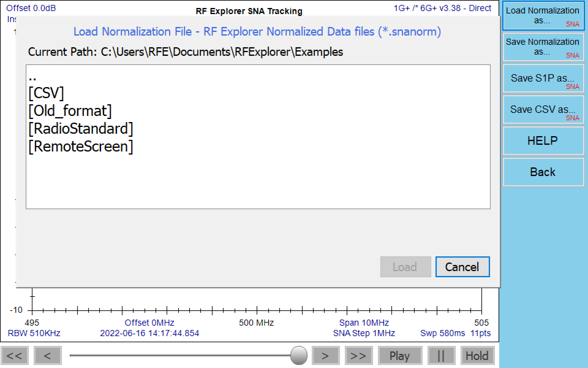
Task: Click Save S1P as... button
Action: pyautogui.click(x=543, y=78)
